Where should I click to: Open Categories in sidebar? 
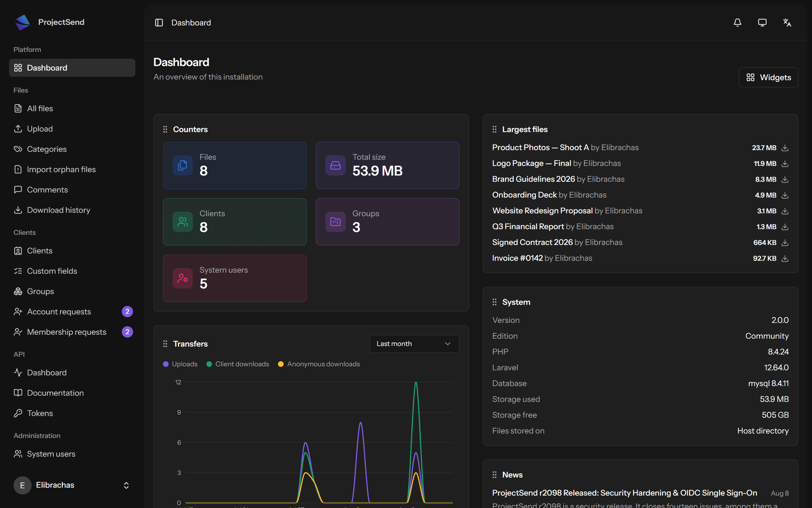tap(72, 149)
